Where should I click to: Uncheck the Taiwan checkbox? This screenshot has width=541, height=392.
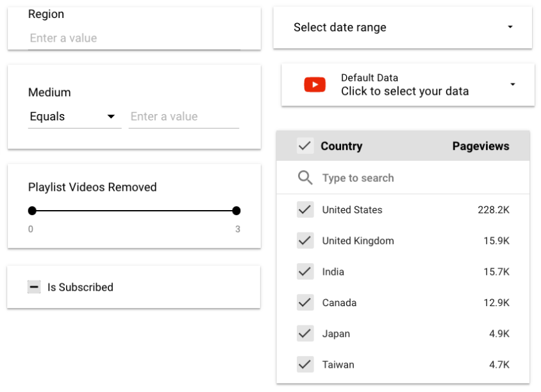click(305, 364)
